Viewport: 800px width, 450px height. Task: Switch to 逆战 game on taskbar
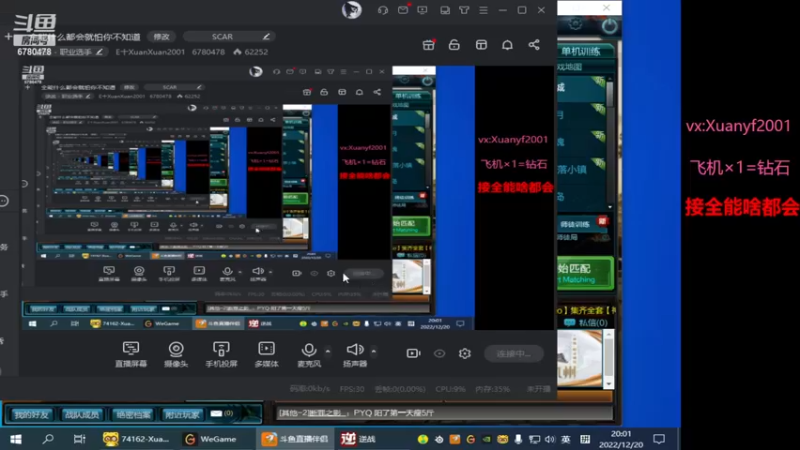coord(358,439)
